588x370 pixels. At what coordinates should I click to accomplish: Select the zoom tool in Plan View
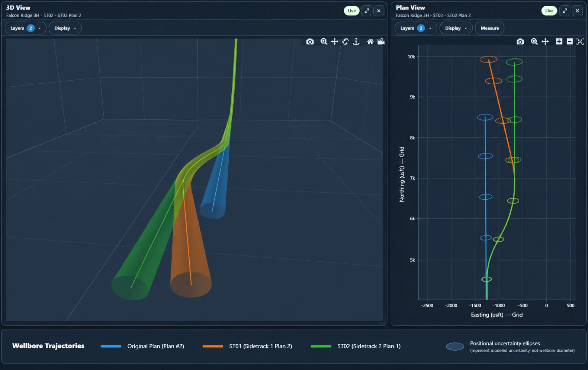tap(534, 42)
